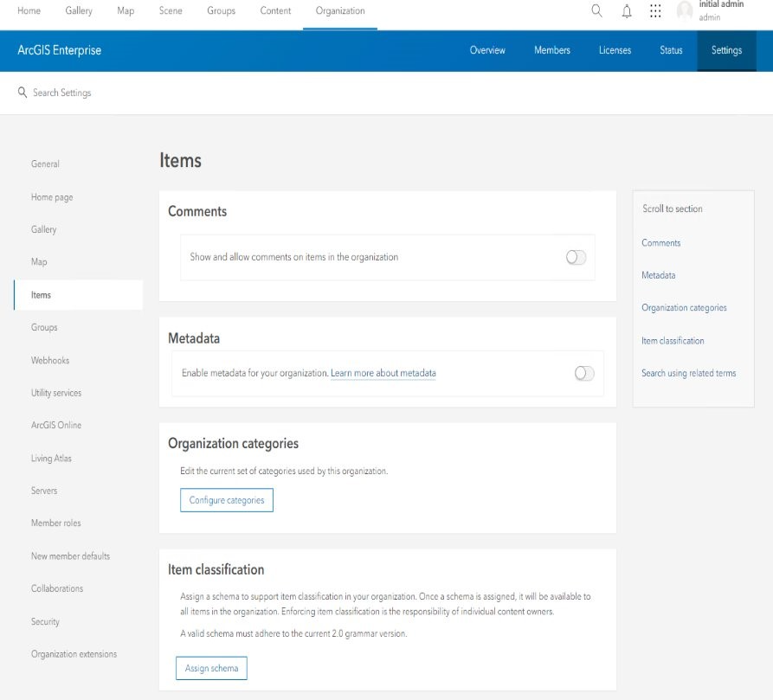The image size is (773, 700).
Task: Toggle comments on items in the organization
Action: pos(576,257)
